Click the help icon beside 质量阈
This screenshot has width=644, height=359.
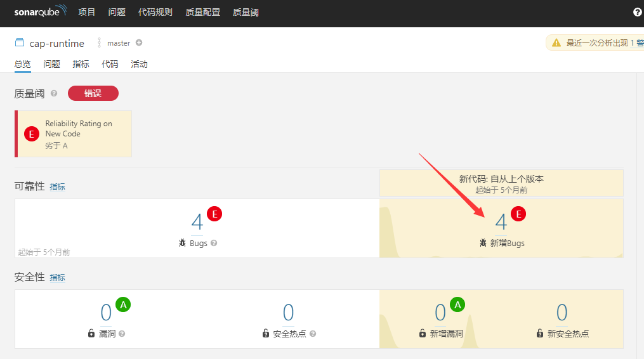pos(54,94)
